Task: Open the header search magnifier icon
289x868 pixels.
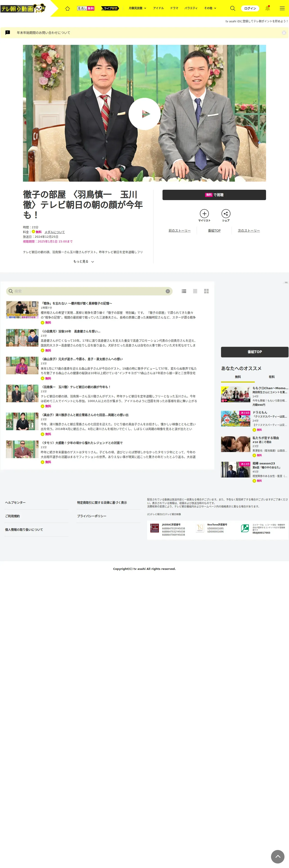Action: pyautogui.click(x=233, y=8)
